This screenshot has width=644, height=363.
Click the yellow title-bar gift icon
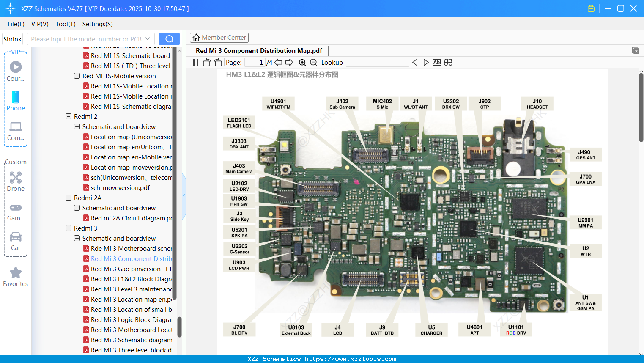591,8
